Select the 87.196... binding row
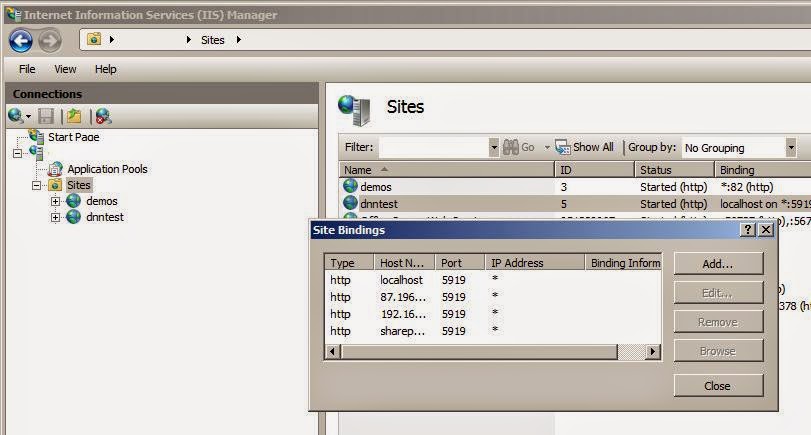The width and height of the screenshot is (811, 435). (493, 297)
